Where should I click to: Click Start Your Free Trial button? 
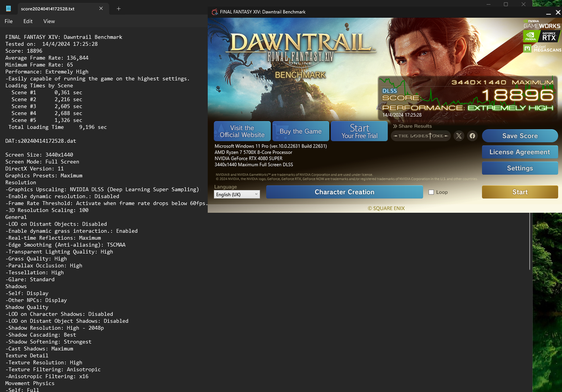click(x=359, y=131)
